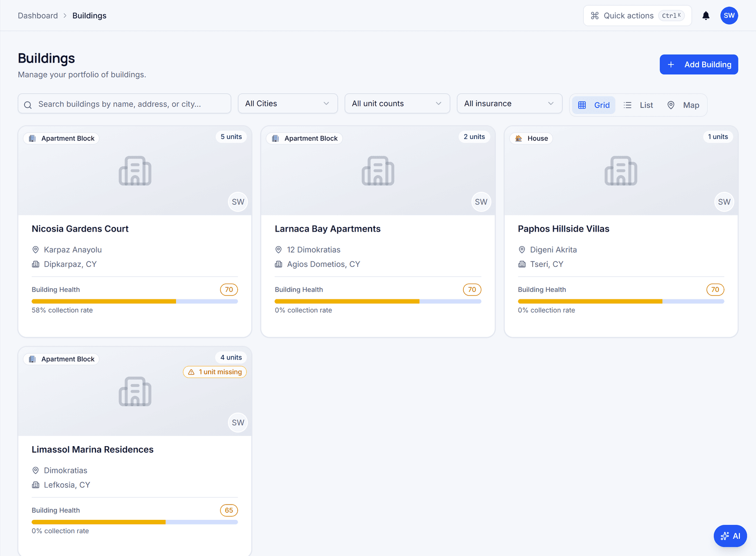Click SW owner avatar on Limassol Marina Residences card
Viewport: 756px width, 556px height.
pyautogui.click(x=238, y=423)
